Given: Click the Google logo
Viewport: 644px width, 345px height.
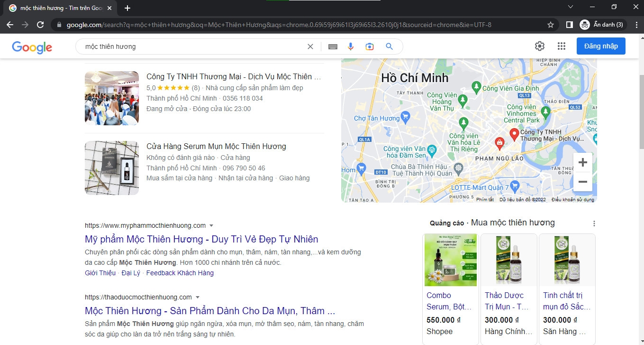Looking at the screenshot, I should 32,47.
